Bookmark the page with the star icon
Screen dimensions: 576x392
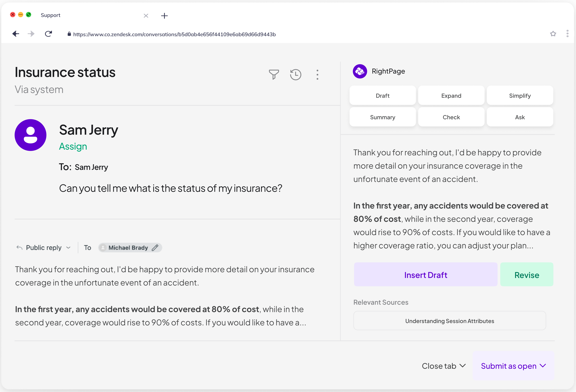(553, 34)
